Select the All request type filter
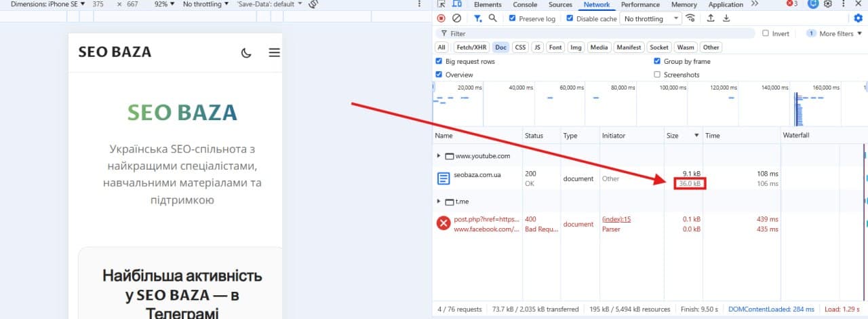The height and width of the screenshot is (319, 868). coord(442,48)
